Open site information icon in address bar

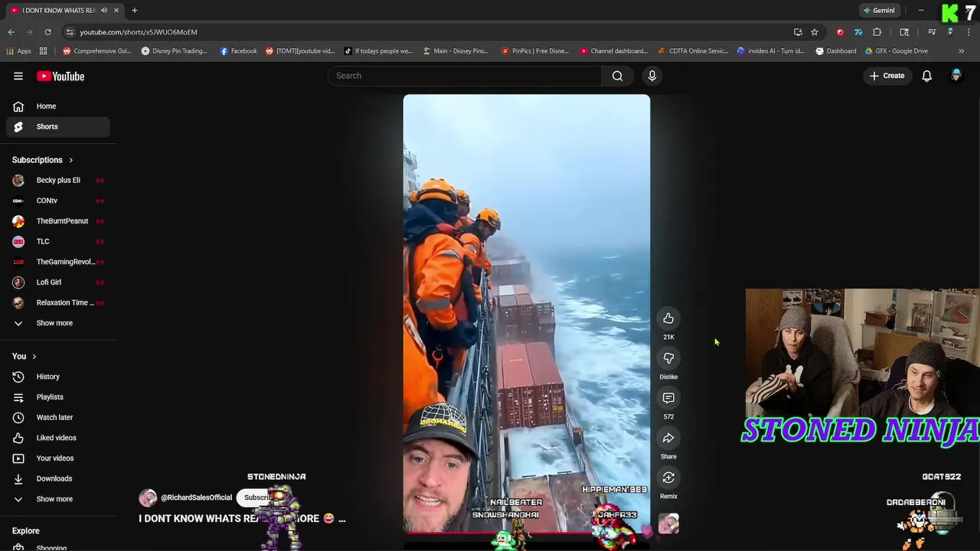[x=70, y=32]
